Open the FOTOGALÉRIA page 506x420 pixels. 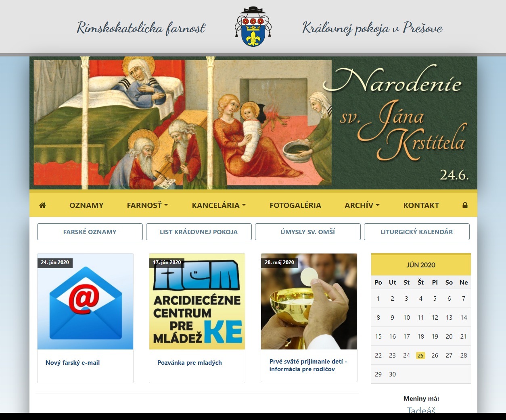coord(295,205)
